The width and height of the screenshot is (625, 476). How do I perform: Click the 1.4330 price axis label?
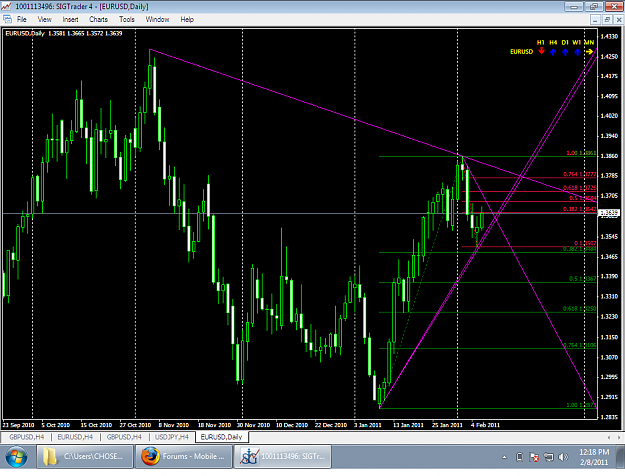tap(609, 37)
